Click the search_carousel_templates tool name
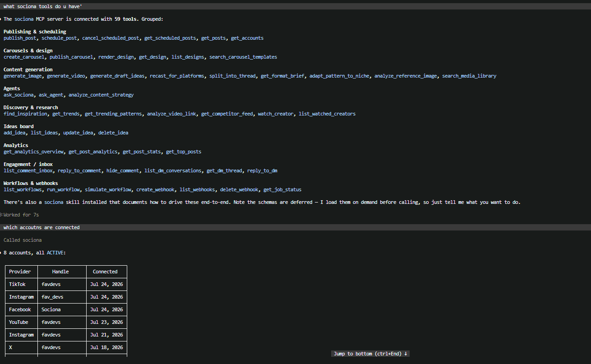The image size is (591, 364). pos(243,57)
